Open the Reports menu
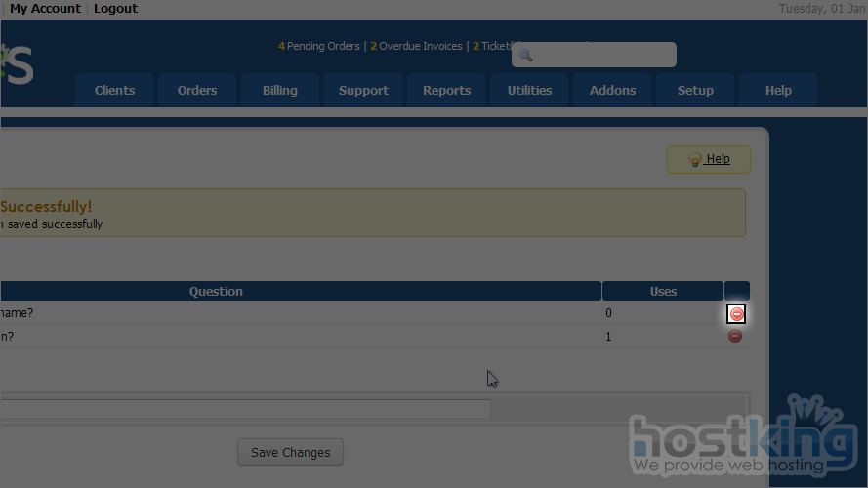The height and width of the screenshot is (488, 868). click(446, 91)
